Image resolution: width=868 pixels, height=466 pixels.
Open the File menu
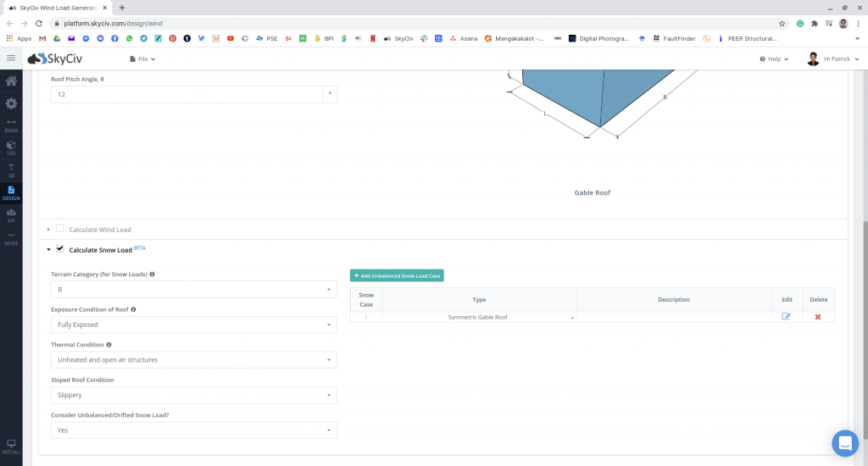(x=142, y=59)
